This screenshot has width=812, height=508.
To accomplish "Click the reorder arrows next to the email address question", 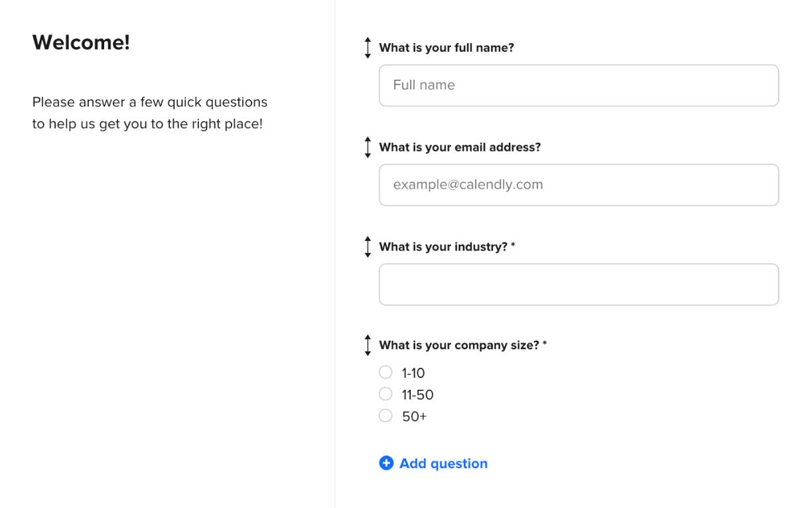I will point(368,147).
